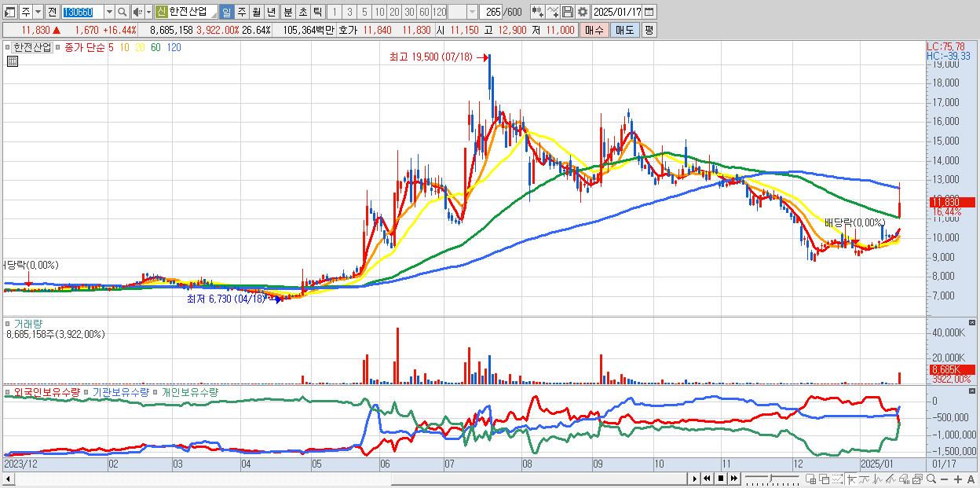Viewport: 980px width, 488px height.
Task: Click the minus zoom out icon
Action: (944, 479)
